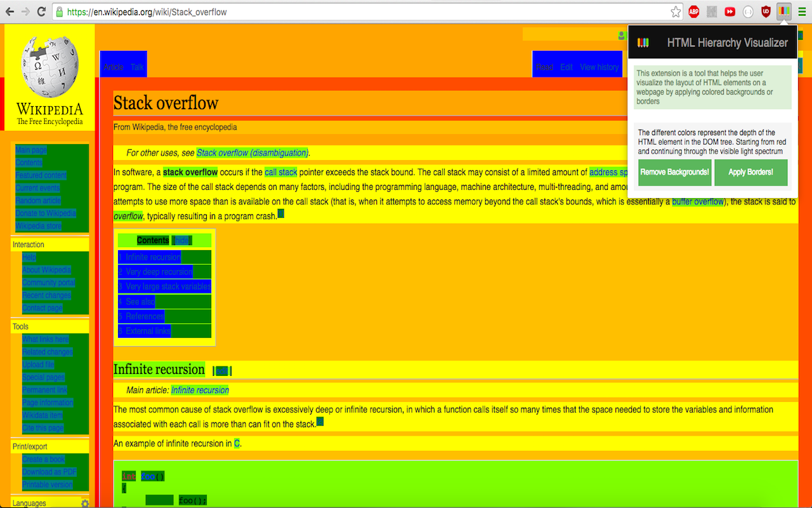Click footnote marker after 'fit on the stack.'
Image resolution: width=812 pixels, height=508 pixels.
click(x=320, y=422)
